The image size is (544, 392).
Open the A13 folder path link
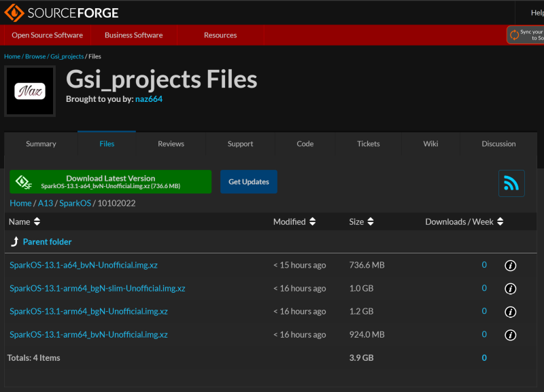(46, 203)
